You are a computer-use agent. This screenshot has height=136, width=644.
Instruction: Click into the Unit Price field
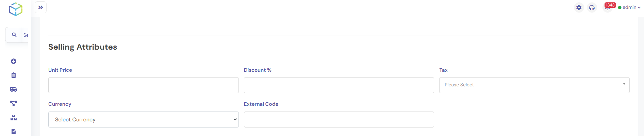[143, 85]
